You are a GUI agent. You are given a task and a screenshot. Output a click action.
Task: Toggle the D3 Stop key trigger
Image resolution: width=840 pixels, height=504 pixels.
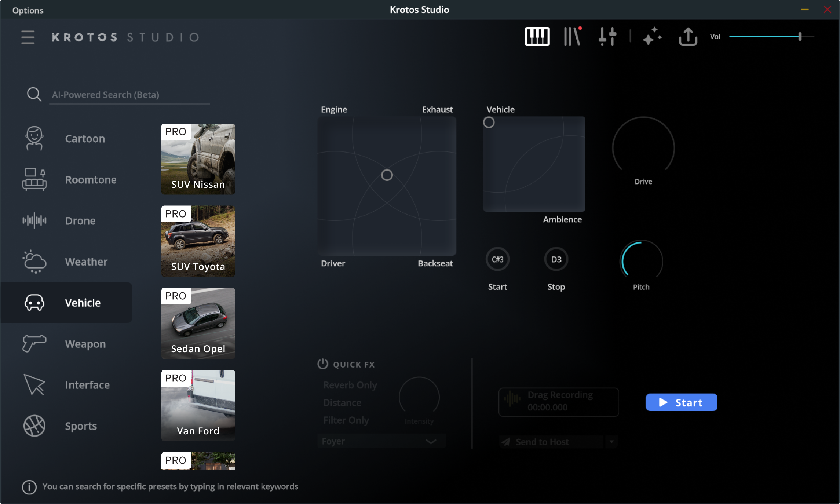point(556,259)
